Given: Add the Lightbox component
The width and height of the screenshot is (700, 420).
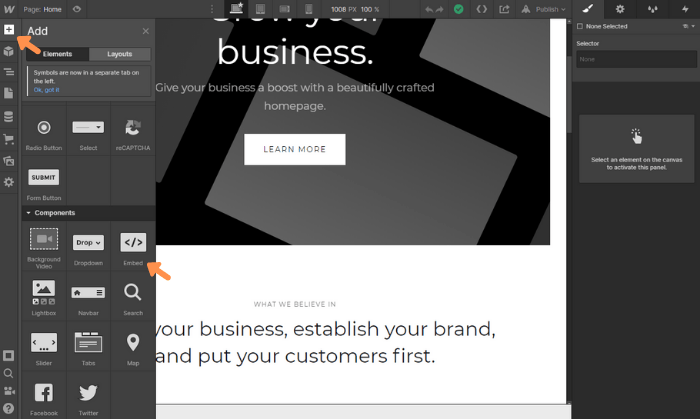Looking at the screenshot, I should (x=44, y=297).
